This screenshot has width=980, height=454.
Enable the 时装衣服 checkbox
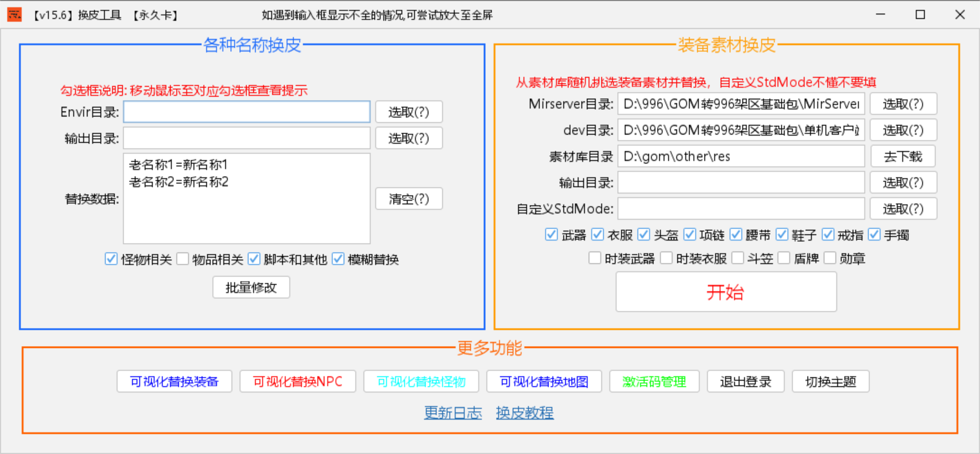click(666, 258)
